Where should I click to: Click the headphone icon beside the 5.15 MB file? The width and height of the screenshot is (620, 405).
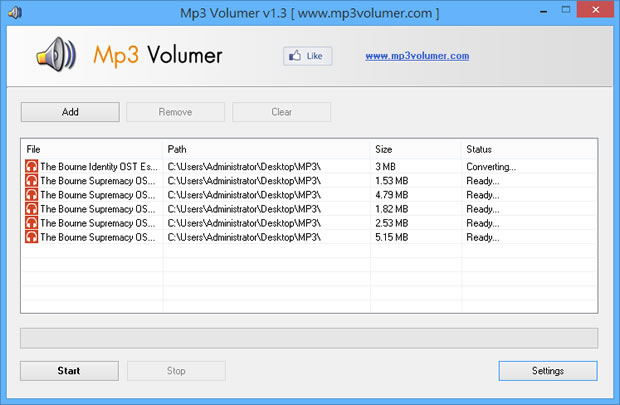click(32, 237)
